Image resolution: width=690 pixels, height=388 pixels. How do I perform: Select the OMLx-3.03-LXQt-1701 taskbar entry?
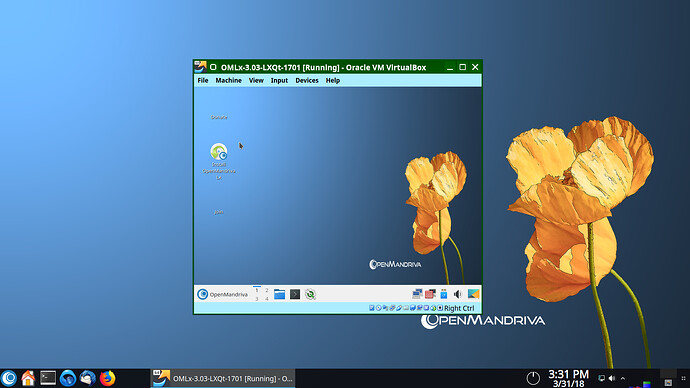pos(223,378)
